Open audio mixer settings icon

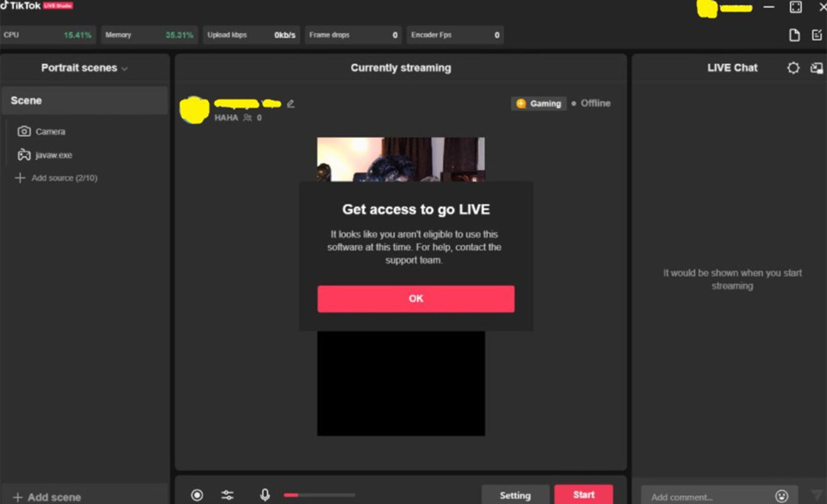[227, 495]
